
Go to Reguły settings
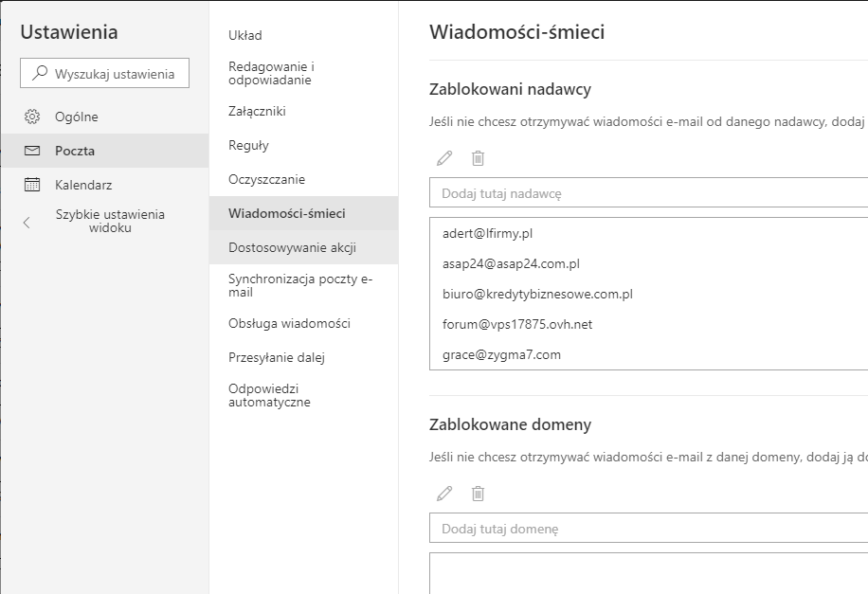(x=248, y=146)
